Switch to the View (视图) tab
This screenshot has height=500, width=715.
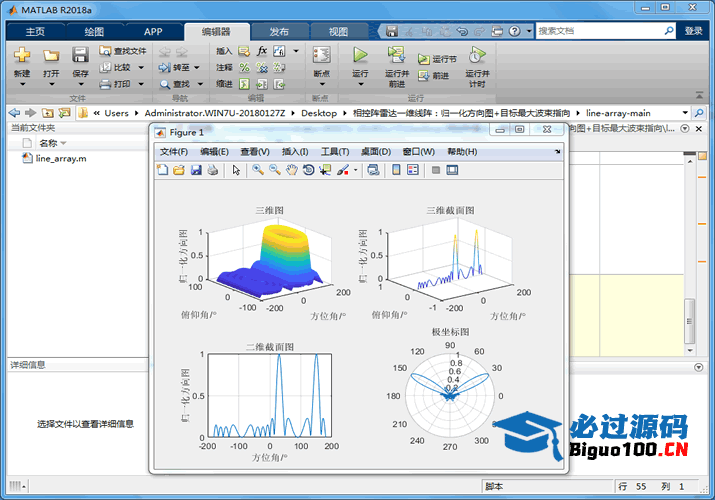(x=338, y=31)
